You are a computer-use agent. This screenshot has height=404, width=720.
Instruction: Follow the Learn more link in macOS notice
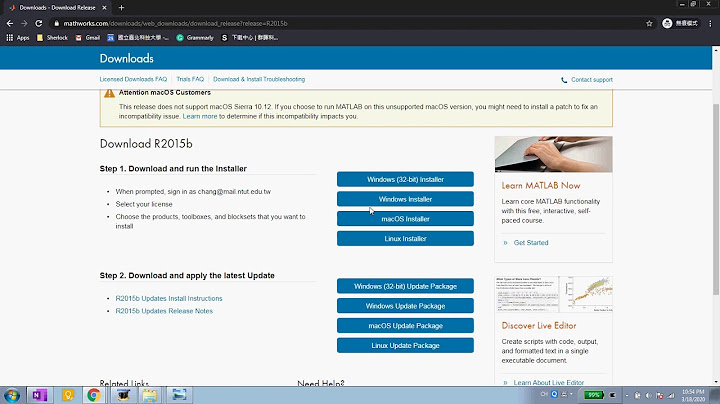click(x=200, y=117)
